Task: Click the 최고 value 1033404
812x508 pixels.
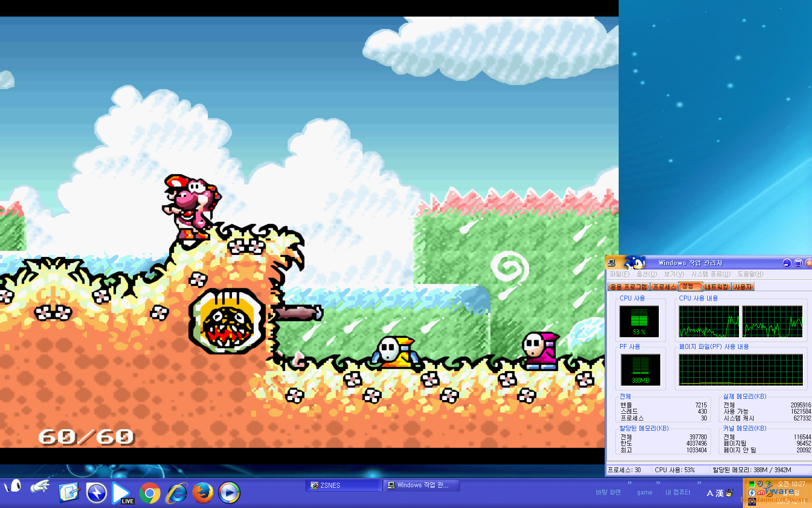Action: (x=696, y=450)
